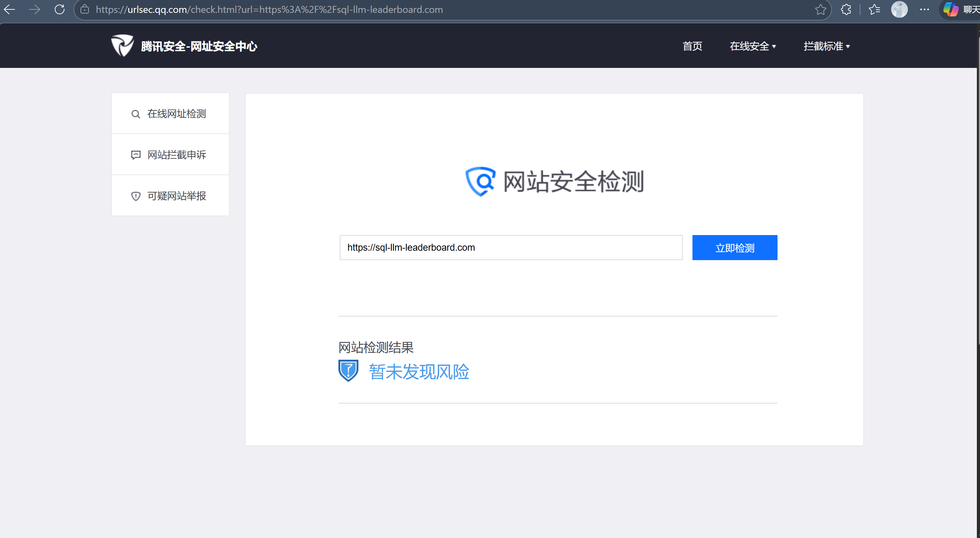Open the browser extensions puzzle icon
Viewport: 980px width, 538px height.
[846, 9]
